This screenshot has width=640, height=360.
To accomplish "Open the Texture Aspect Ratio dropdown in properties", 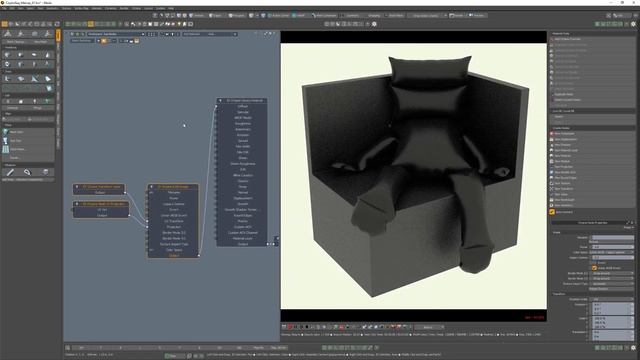I will pyautogui.click(x=611, y=284).
